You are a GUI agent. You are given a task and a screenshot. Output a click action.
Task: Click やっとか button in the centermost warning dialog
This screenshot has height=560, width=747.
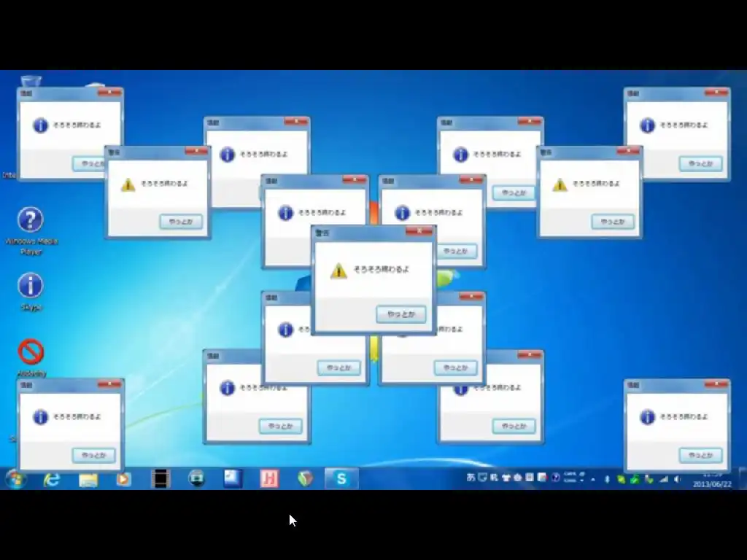tap(401, 314)
